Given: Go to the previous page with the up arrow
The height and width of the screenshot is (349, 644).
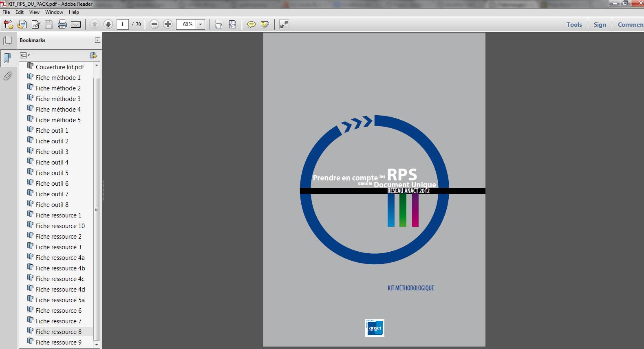Looking at the screenshot, I should click(95, 24).
